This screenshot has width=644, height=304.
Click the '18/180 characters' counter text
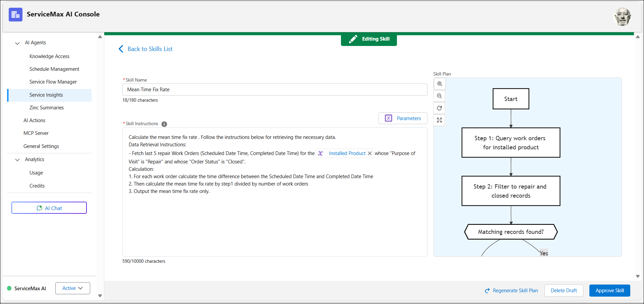(140, 100)
